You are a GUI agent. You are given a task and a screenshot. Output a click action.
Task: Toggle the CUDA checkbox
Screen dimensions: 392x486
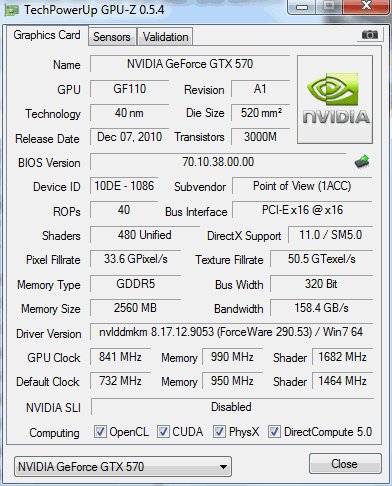(x=163, y=431)
